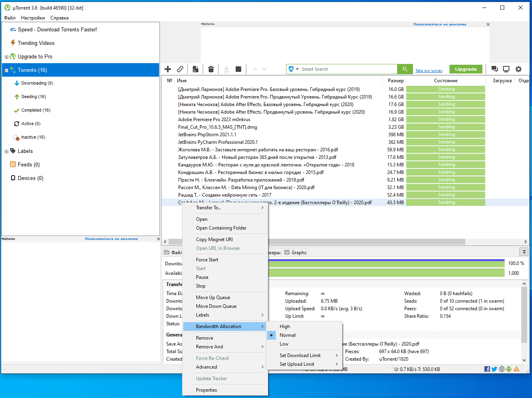Sort torrents by the Размер column header
The width and height of the screenshot is (532, 398).
pos(394,81)
